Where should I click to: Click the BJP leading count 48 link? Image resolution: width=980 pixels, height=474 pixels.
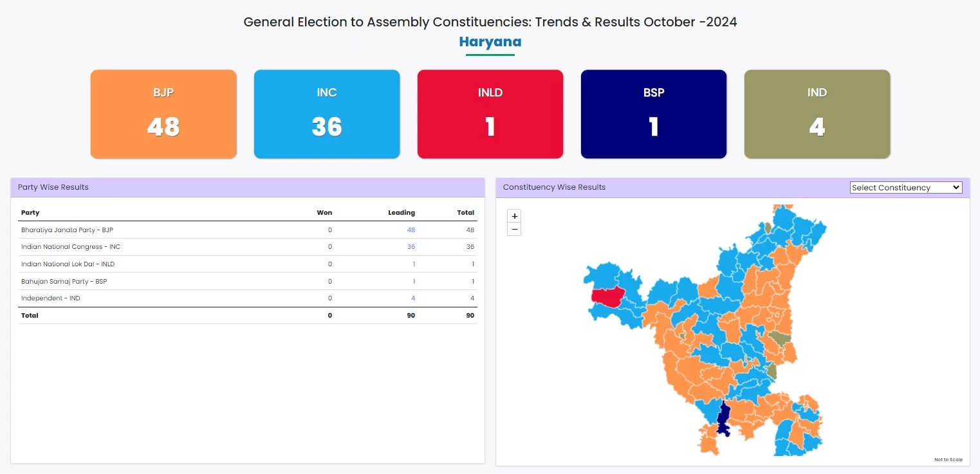[411, 230]
